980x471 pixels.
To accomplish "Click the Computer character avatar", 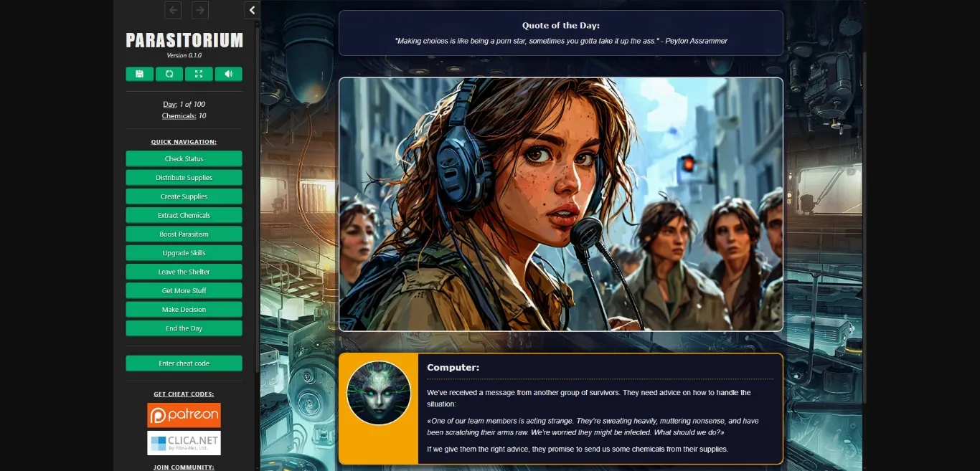I will [379, 394].
